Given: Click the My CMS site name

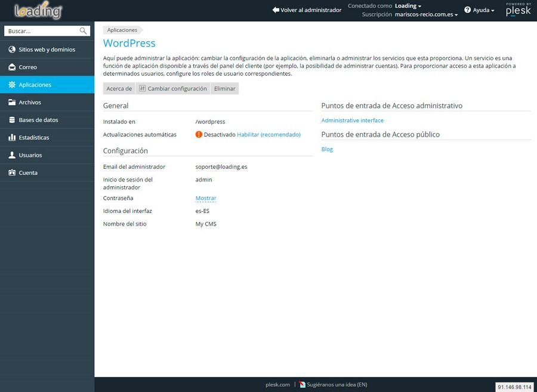Looking at the screenshot, I should coord(206,224).
